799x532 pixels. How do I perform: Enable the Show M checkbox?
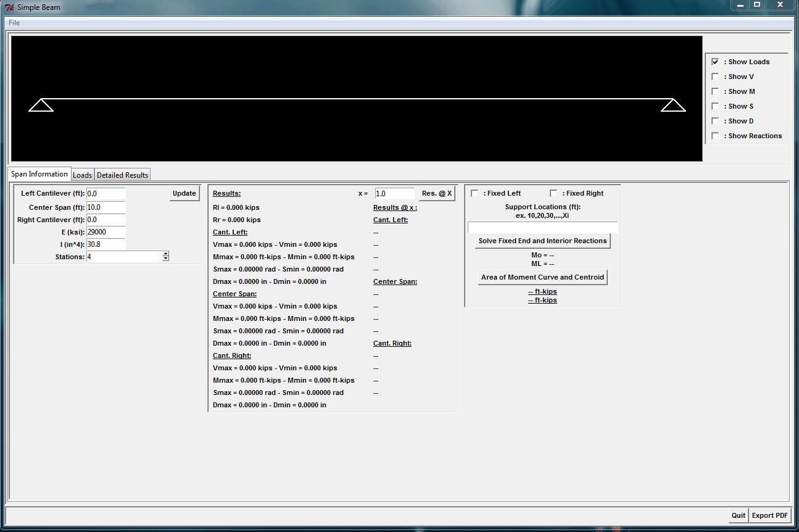tap(715, 91)
